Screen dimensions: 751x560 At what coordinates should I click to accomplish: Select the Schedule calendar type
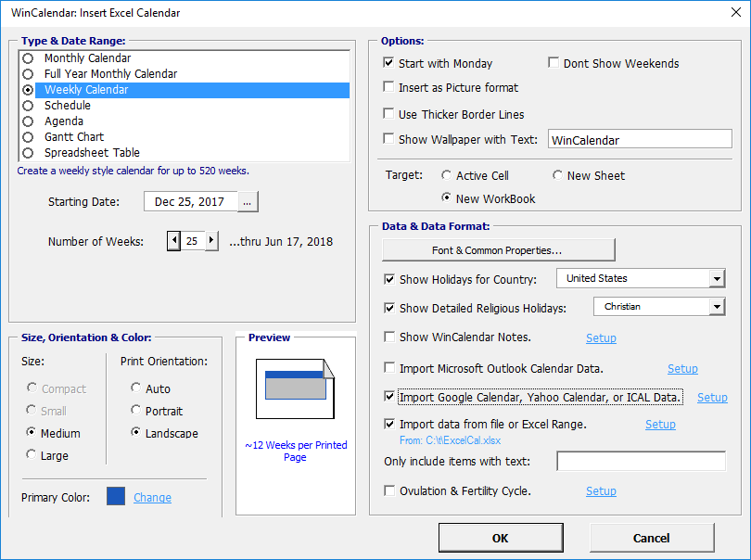[27, 106]
